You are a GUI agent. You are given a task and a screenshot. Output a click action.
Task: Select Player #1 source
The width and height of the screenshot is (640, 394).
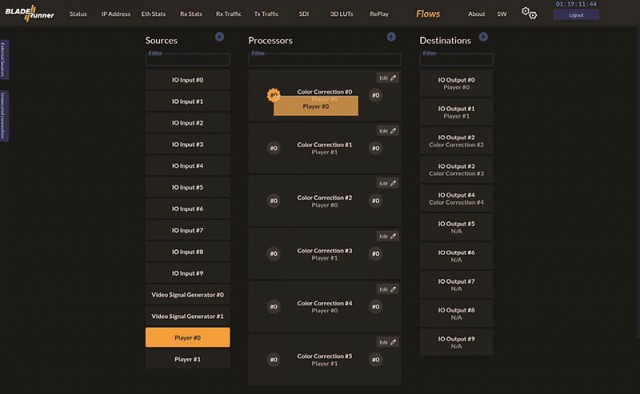[187, 359]
